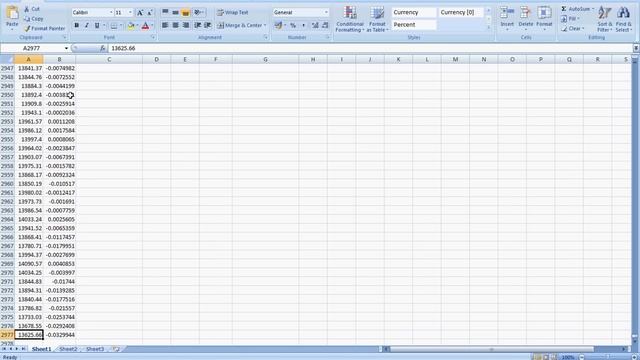This screenshot has width=640, height=360.
Task: Open Conditional Formatting menu
Action: (x=350, y=19)
